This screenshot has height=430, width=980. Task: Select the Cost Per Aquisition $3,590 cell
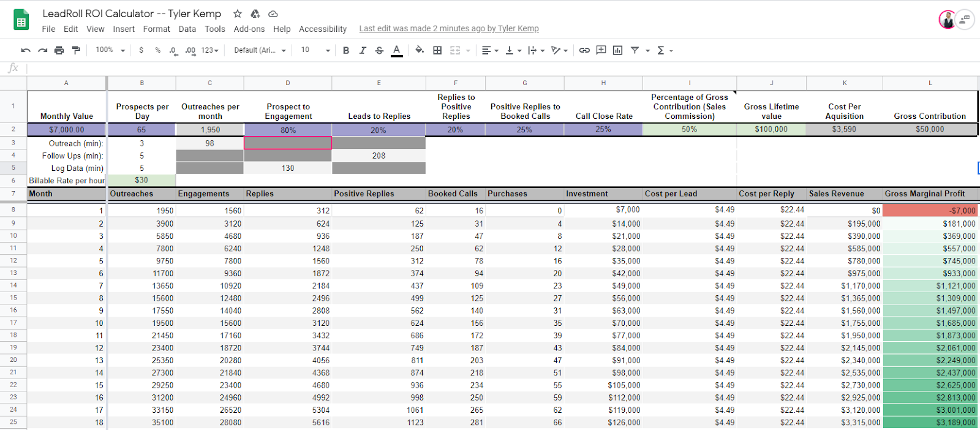[844, 129]
